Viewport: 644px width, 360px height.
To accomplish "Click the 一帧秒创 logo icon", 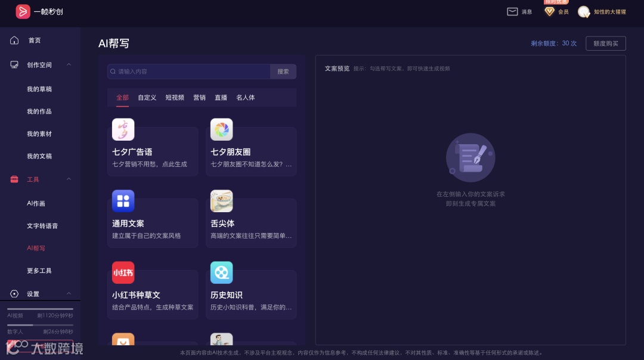I will coord(23,11).
